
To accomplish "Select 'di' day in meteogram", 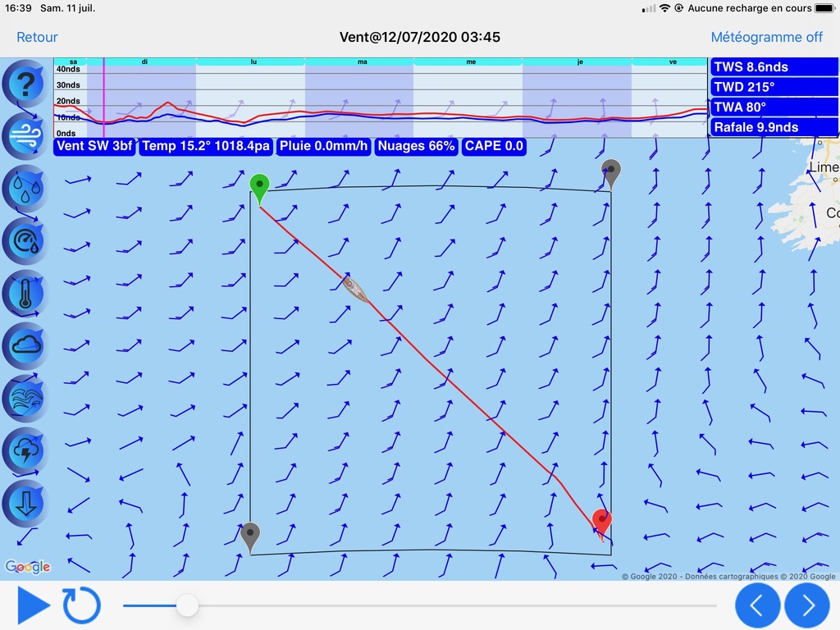I will [x=144, y=62].
